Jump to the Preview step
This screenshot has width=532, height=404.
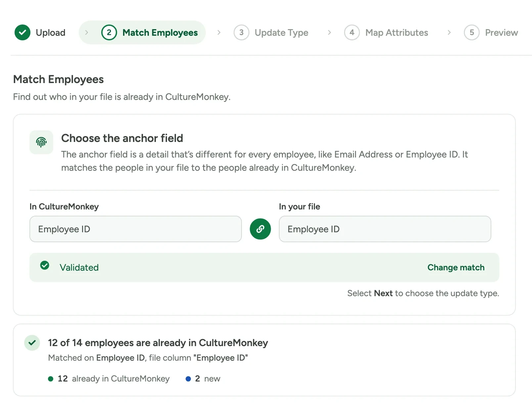[502, 32]
